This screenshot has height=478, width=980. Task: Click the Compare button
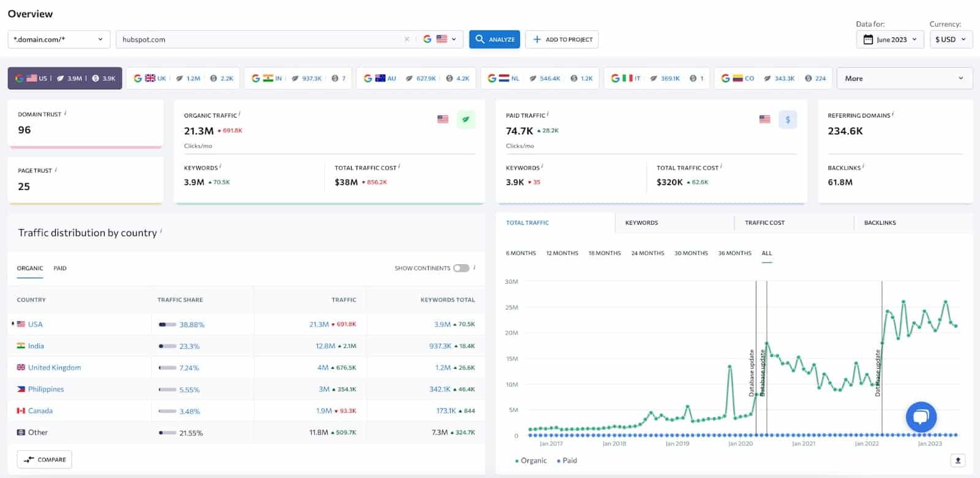coord(45,460)
